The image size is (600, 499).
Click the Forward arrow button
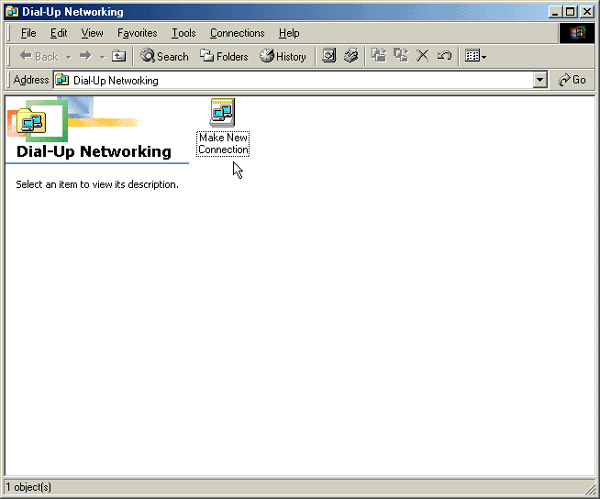(x=86, y=57)
